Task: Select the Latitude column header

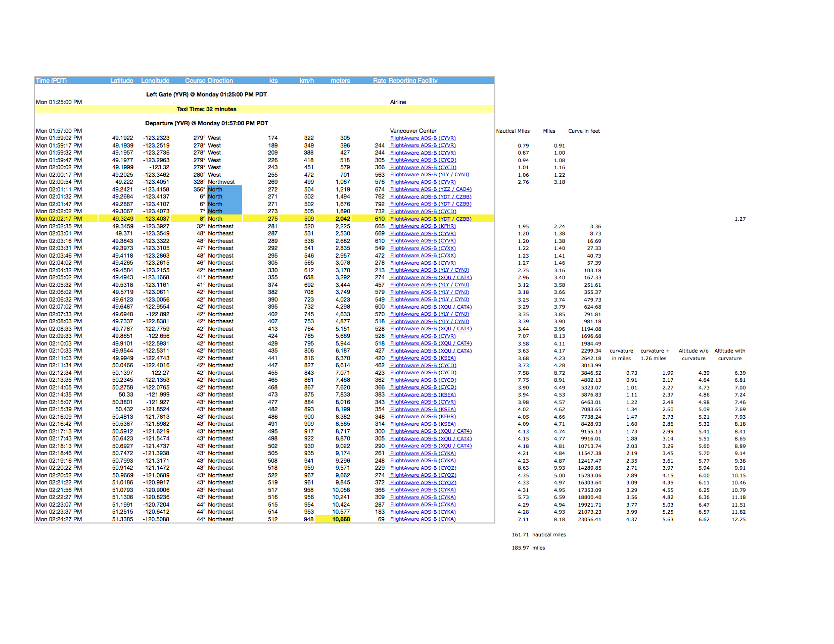Action: tap(122, 81)
